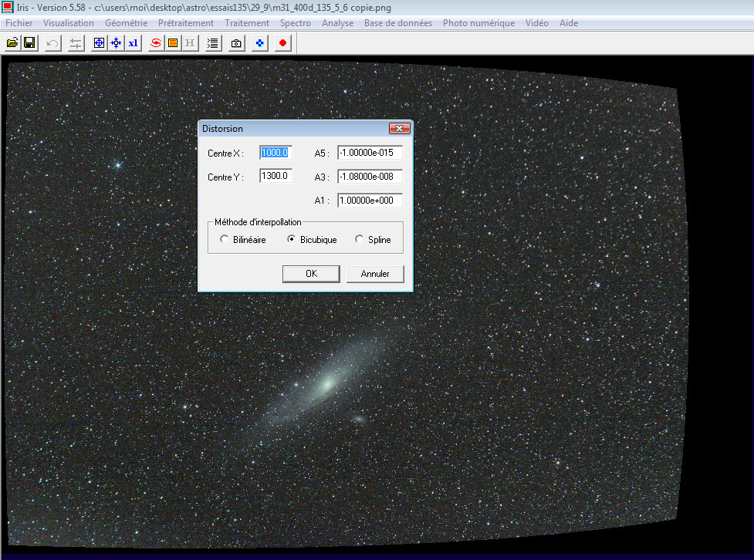Screen dimensions: 754x560
Task: Open the Visualisation menu
Action: point(68,23)
